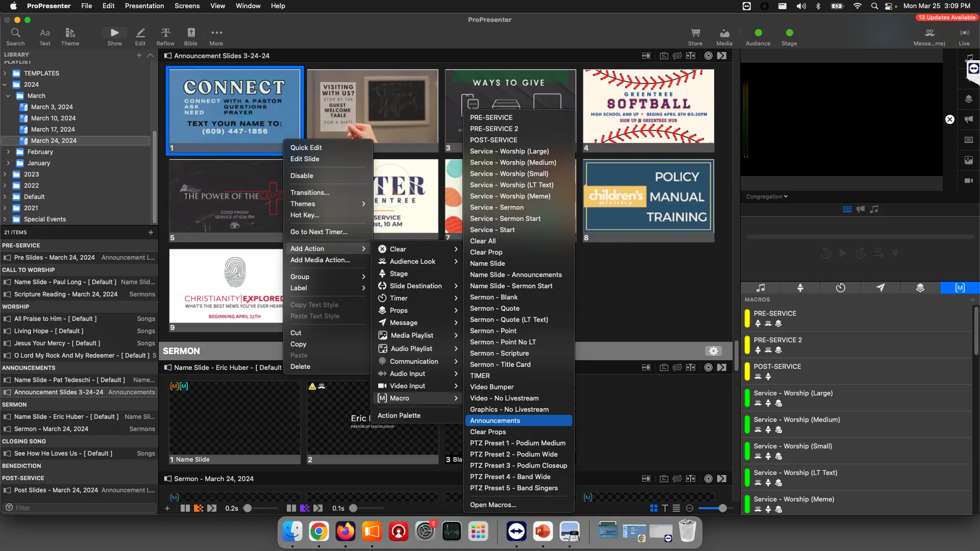Open the Timers tab icon
The width and height of the screenshot is (980, 551).
point(840,288)
